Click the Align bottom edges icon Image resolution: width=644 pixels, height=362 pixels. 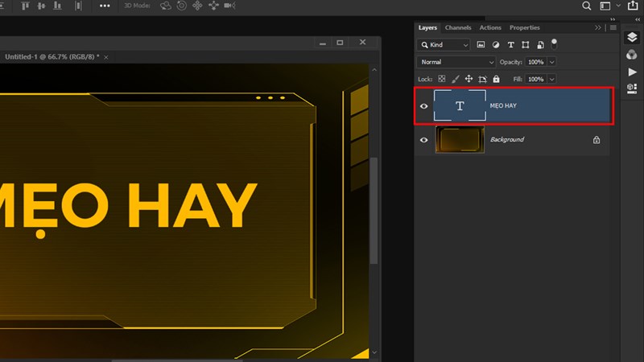57,6
